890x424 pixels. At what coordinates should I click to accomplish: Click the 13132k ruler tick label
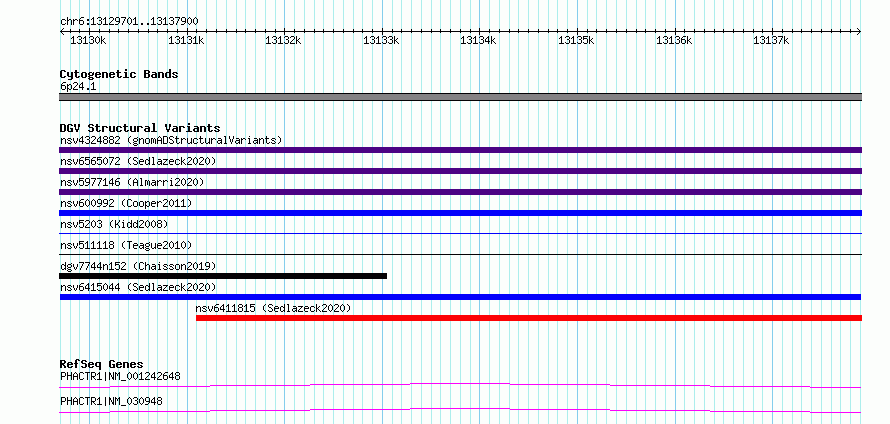pyautogui.click(x=283, y=41)
